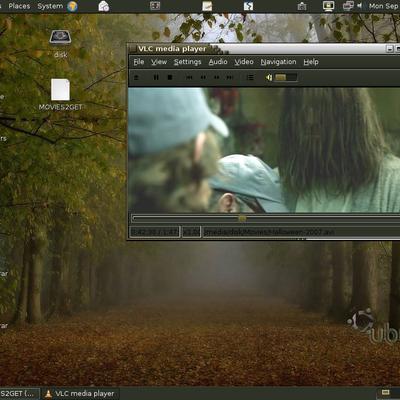Viewport: 400px width, 400px height.
Task: Stop the video playback
Action: 170,77
